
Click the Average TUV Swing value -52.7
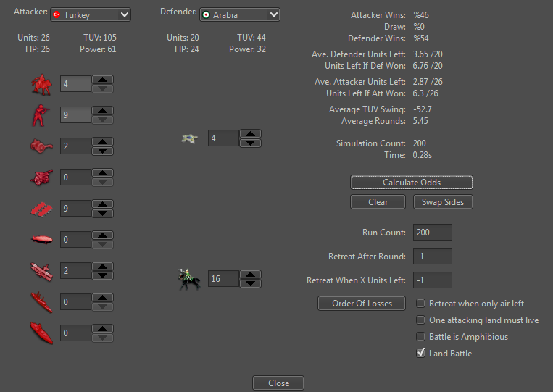(423, 109)
